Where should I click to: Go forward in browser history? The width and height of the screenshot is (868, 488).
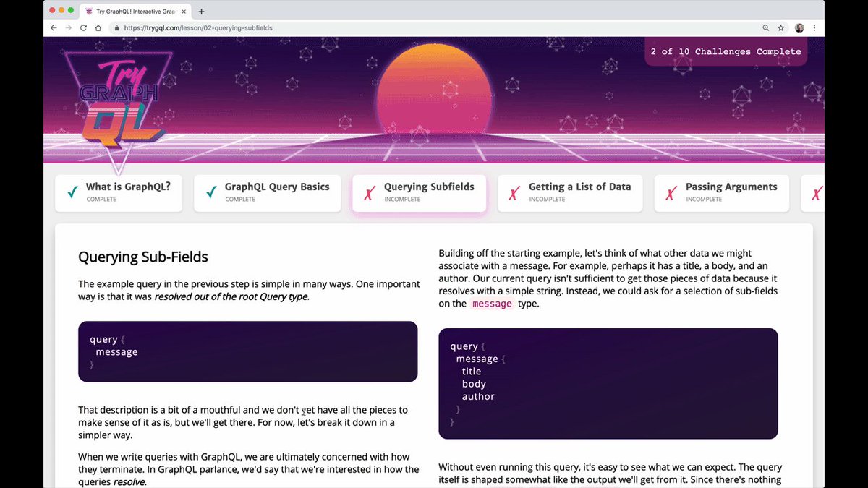[x=68, y=27]
